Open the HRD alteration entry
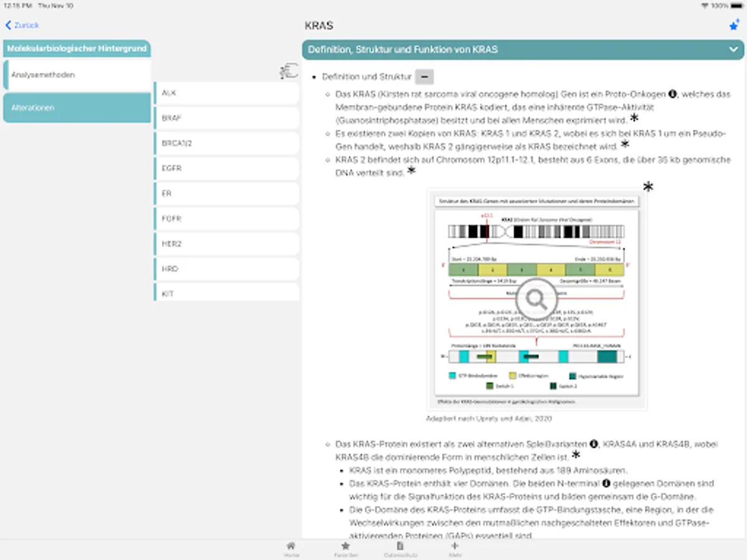Image resolution: width=747 pixels, height=560 pixels. coord(227,269)
